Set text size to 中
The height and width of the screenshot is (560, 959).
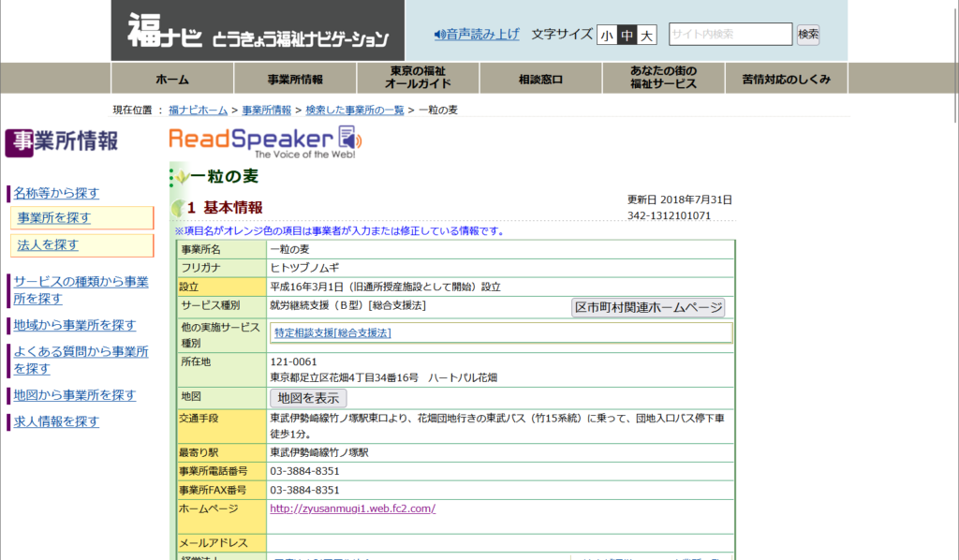pos(627,35)
